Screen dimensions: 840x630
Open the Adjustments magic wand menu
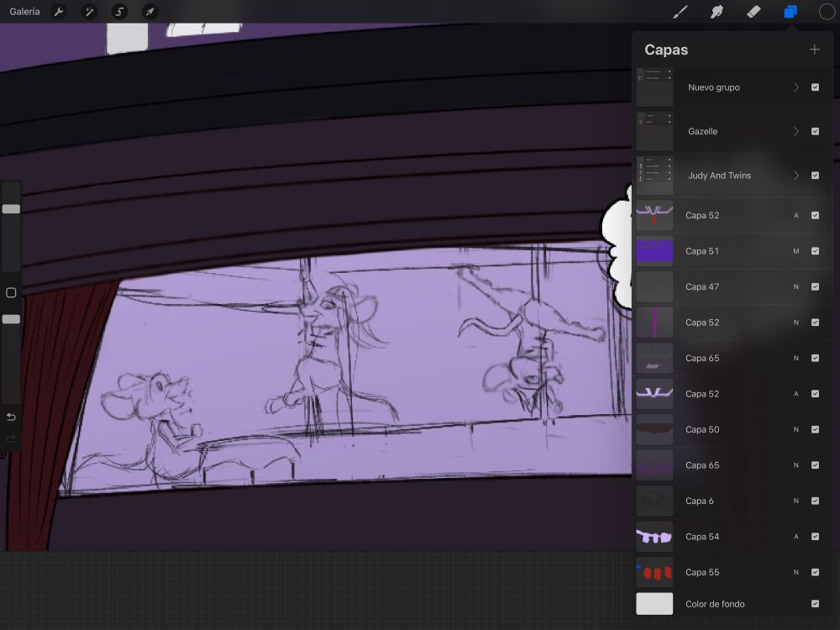click(90, 12)
